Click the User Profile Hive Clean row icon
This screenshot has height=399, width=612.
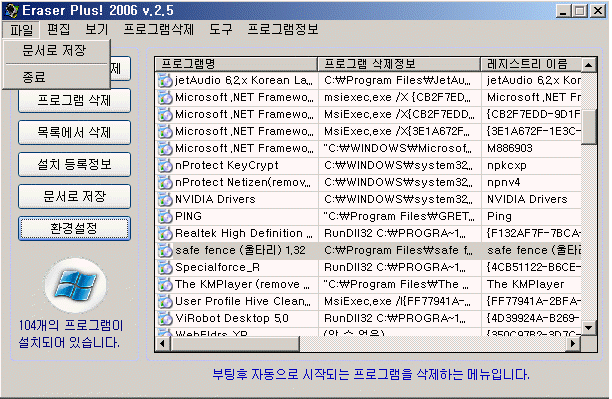165,302
